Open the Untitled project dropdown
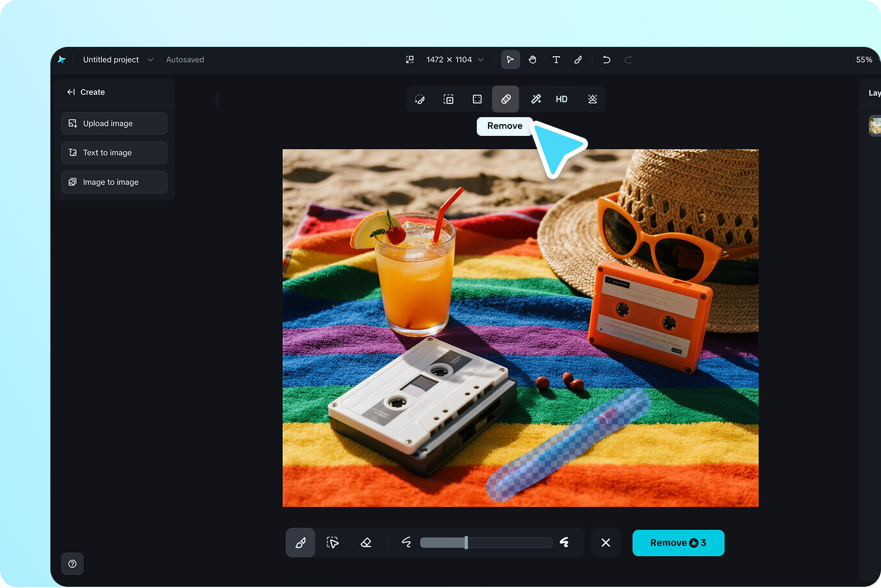The height and width of the screenshot is (588, 881). click(117, 59)
